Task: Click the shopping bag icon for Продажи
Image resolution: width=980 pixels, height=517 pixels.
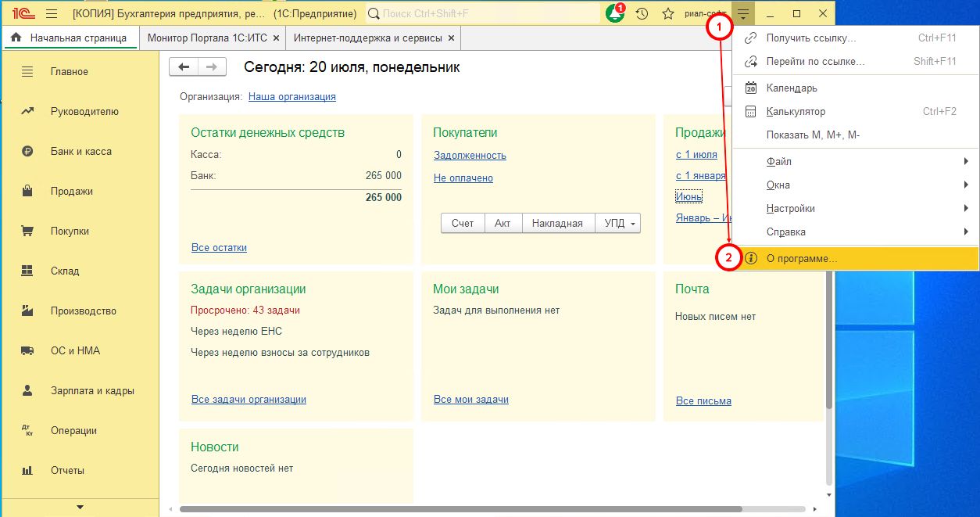Action: point(27,191)
